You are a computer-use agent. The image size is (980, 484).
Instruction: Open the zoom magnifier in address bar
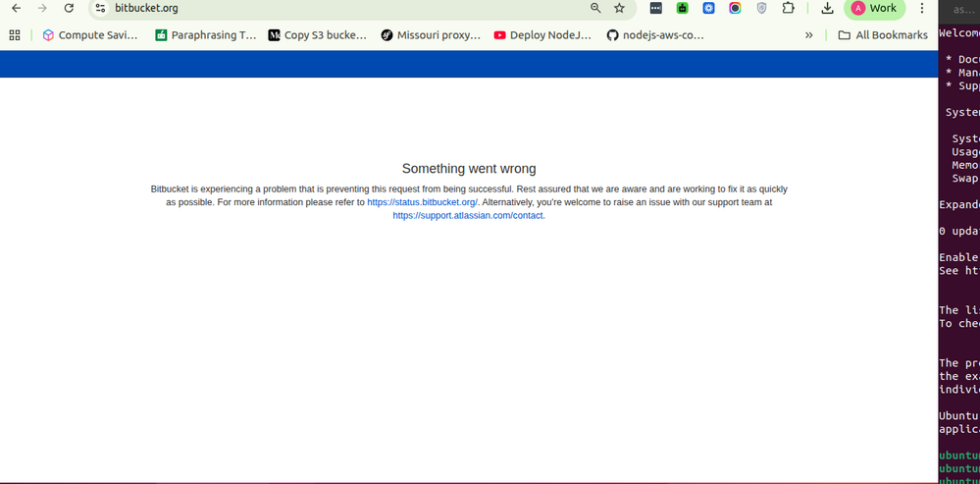pos(595,8)
